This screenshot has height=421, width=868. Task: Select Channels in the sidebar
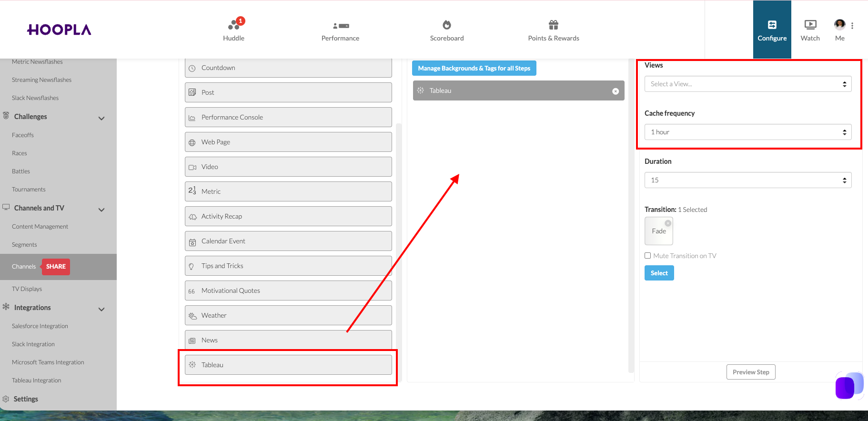coord(24,267)
